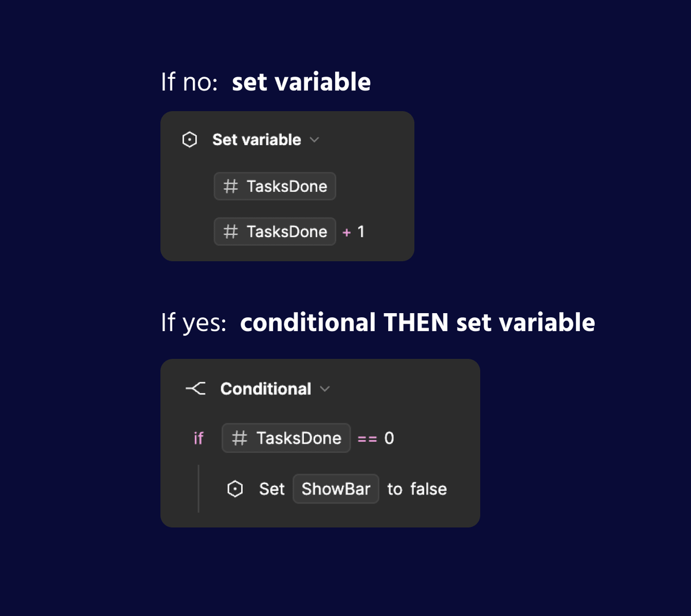691x616 pixels.
Task: Click the 'Conditional' action title
Action: coord(266,389)
